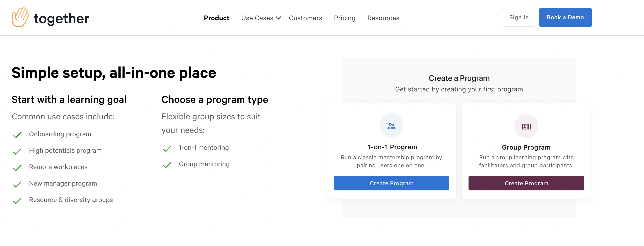
Task: Click checkmark beside New manager program
Action: click(17, 185)
